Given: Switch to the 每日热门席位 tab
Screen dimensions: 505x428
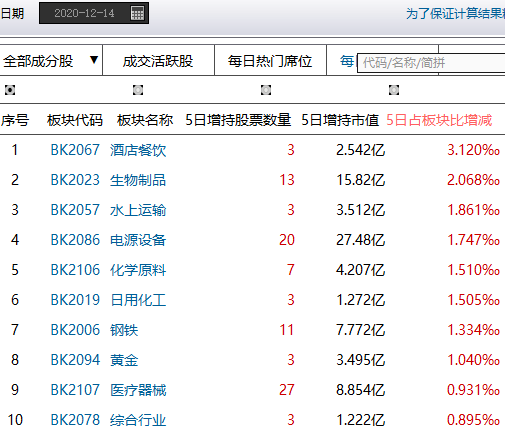Looking at the screenshot, I should (270, 61).
